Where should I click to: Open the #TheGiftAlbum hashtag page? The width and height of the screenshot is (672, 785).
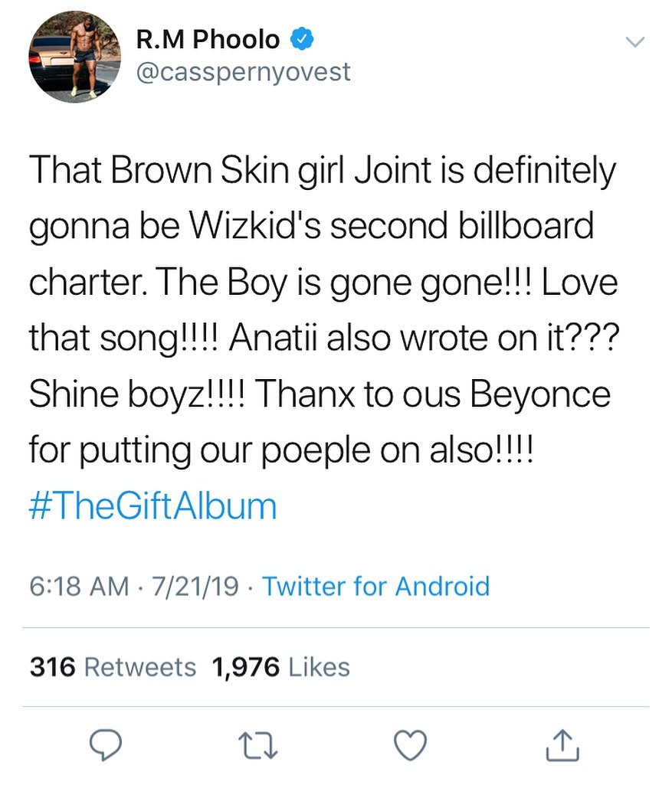153,505
